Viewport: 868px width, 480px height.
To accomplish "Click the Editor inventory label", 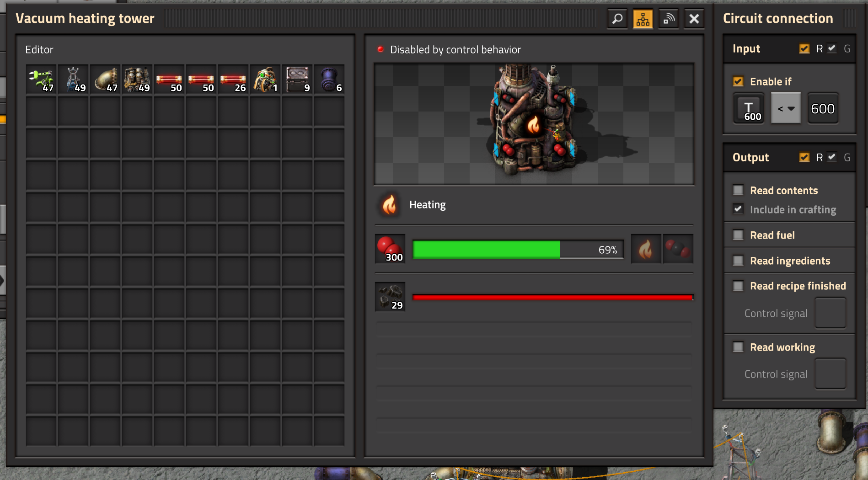I will (x=39, y=50).
